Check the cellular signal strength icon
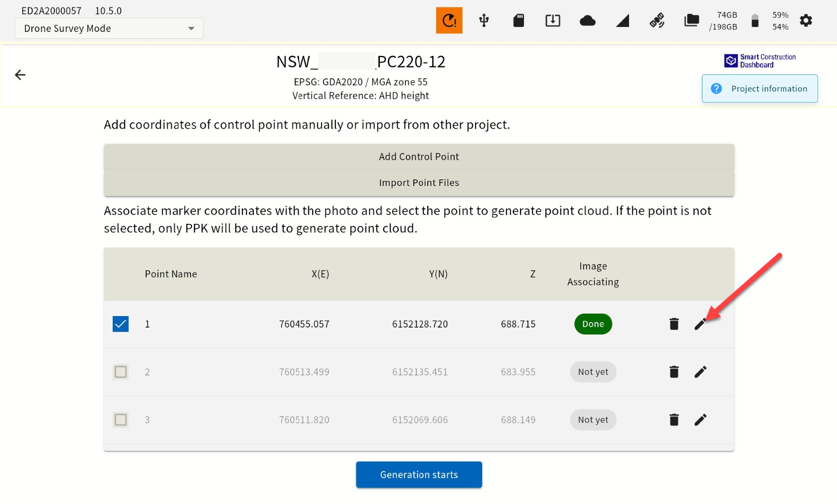Viewport: 837px width, 504px height. pyautogui.click(x=623, y=20)
